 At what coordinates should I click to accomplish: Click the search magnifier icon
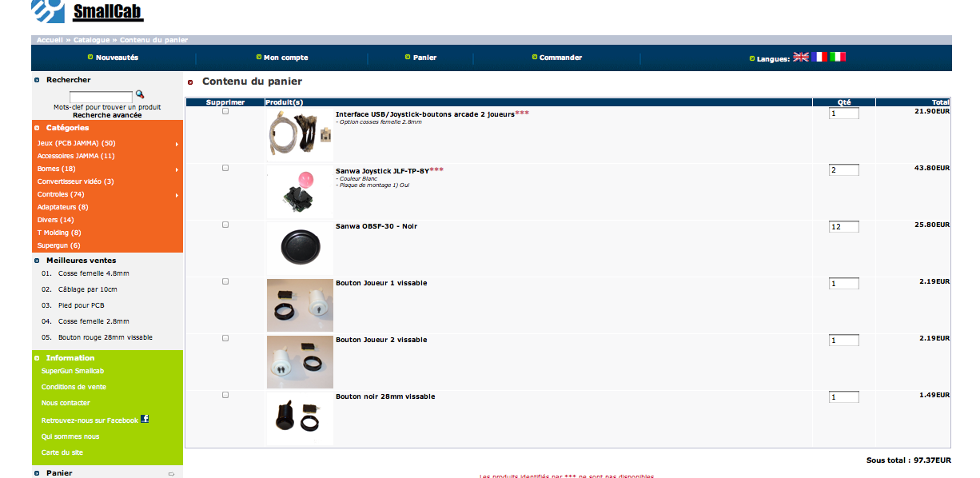(140, 94)
